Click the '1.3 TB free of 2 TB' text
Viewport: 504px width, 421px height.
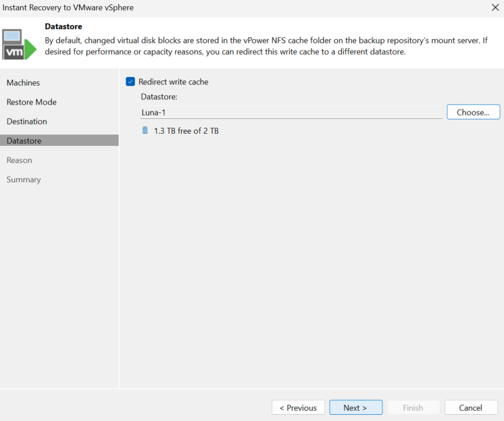coord(186,131)
